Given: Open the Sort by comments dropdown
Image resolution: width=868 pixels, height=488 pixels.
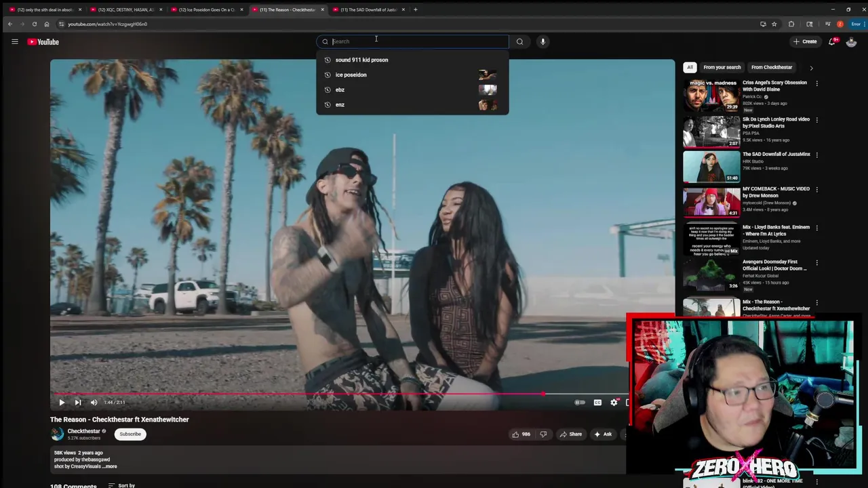Looking at the screenshot, I should (122, 485).
